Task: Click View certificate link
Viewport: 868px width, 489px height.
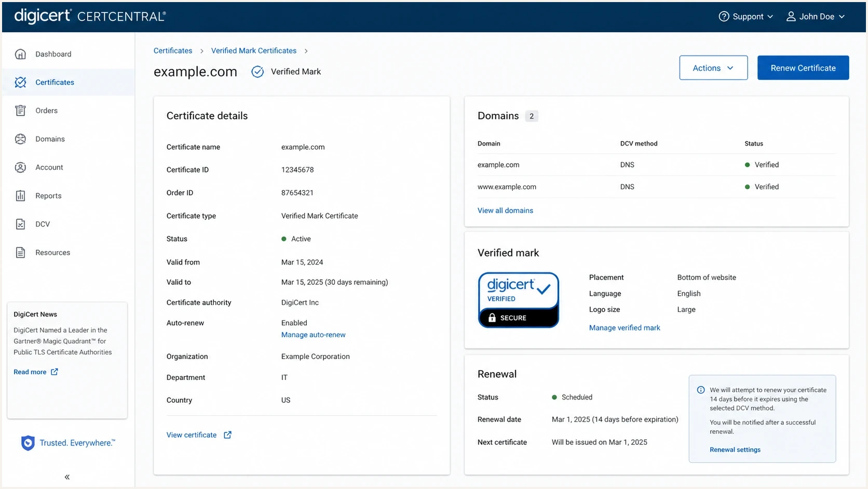Action: point(192,435)
